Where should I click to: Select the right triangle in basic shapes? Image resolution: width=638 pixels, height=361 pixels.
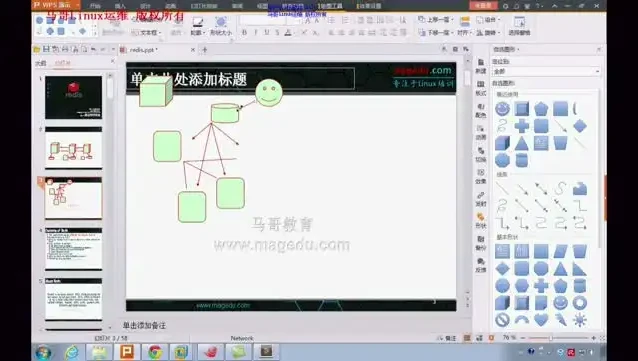coord(580,269)
